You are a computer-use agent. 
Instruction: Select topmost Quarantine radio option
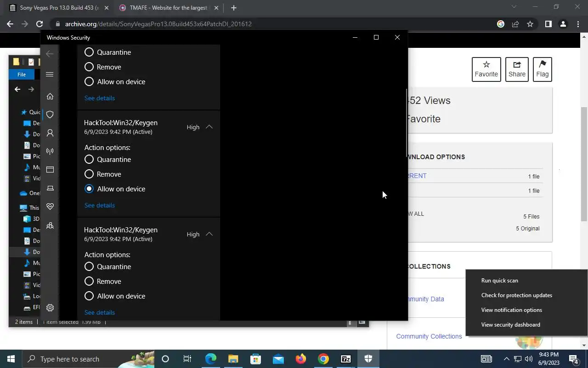tap(89, 52)
